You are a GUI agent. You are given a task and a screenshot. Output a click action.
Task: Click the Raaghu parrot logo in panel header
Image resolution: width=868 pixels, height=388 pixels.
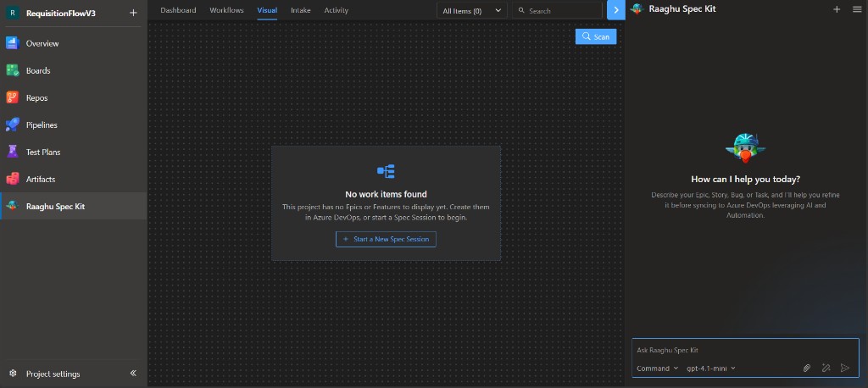(637, 8)
